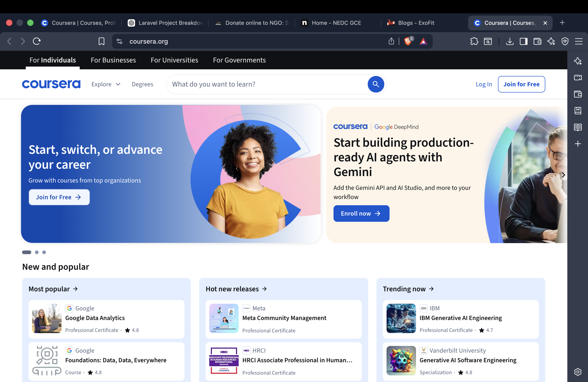Toggle the sidebar panel icon
Screen dimensions: 588x382
pos(523,41)
